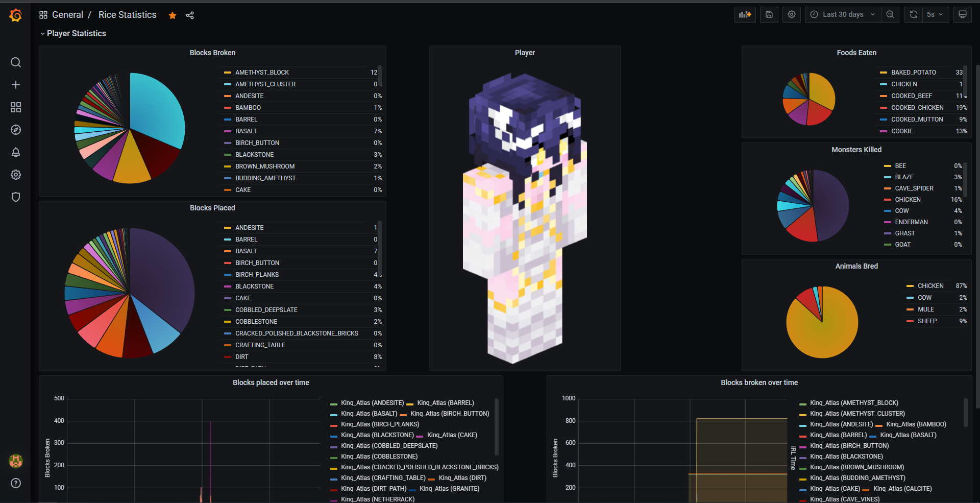
Task: Go to the General folder breadcrumb
Action: (67, 15)
